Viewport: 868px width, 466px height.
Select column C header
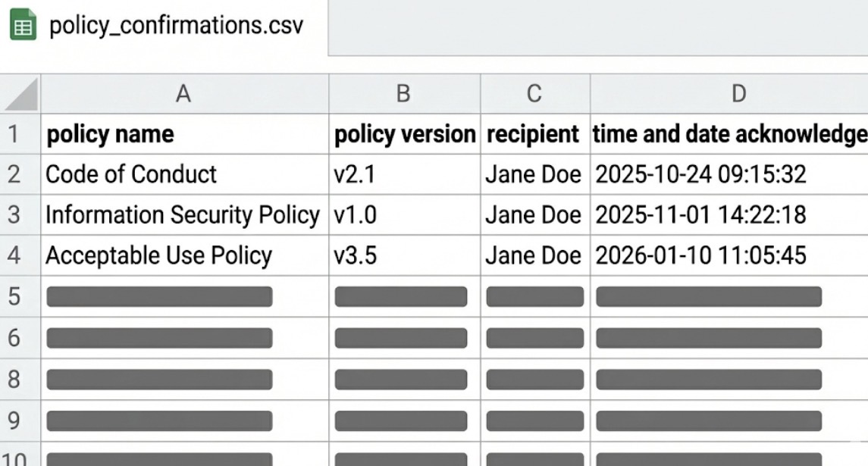535,94
